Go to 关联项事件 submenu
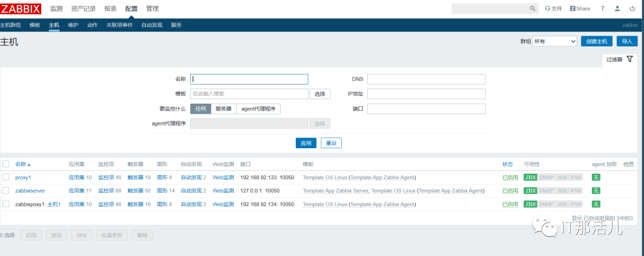644x256 pixels. [119, 25]
